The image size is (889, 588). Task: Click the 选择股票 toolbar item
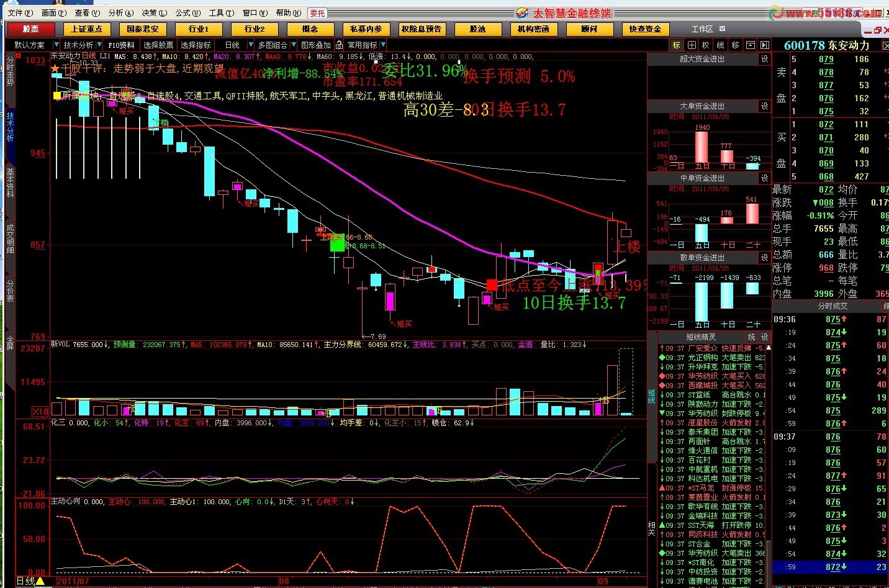159,45
